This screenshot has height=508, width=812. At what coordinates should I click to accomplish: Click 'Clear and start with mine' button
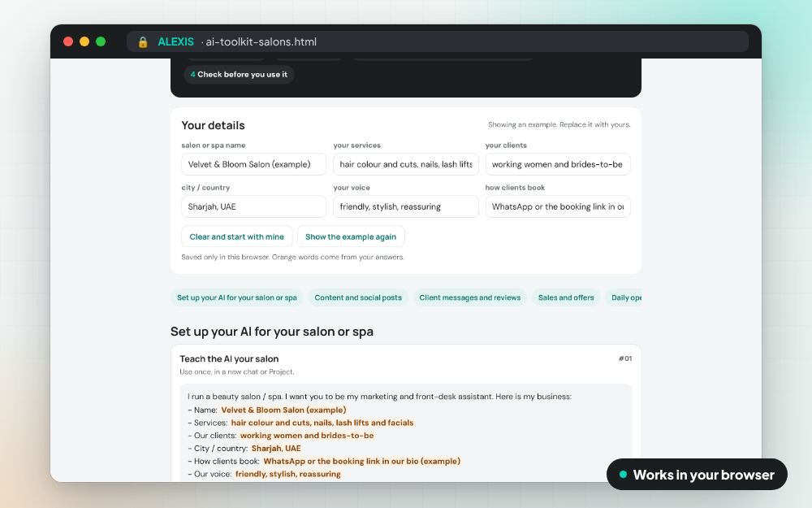tap(236, 237)
